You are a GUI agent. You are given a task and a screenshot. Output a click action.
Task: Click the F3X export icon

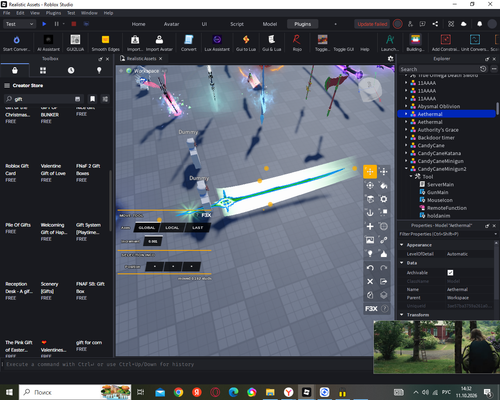click(384, 282)
